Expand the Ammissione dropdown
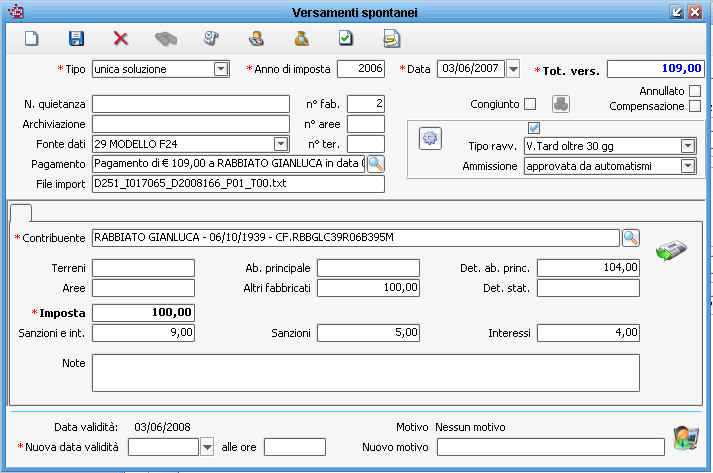Screen dimensions: 713x473 tap(687, 166)
